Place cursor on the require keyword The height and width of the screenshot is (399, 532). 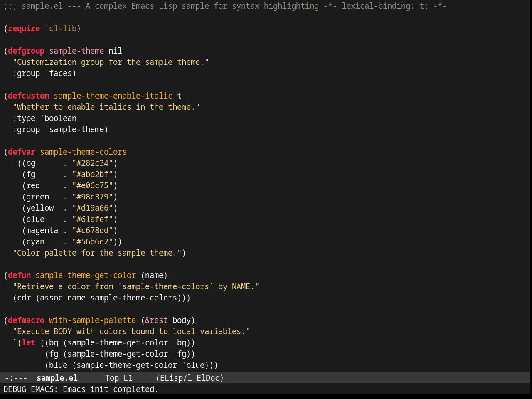point(24,28)
